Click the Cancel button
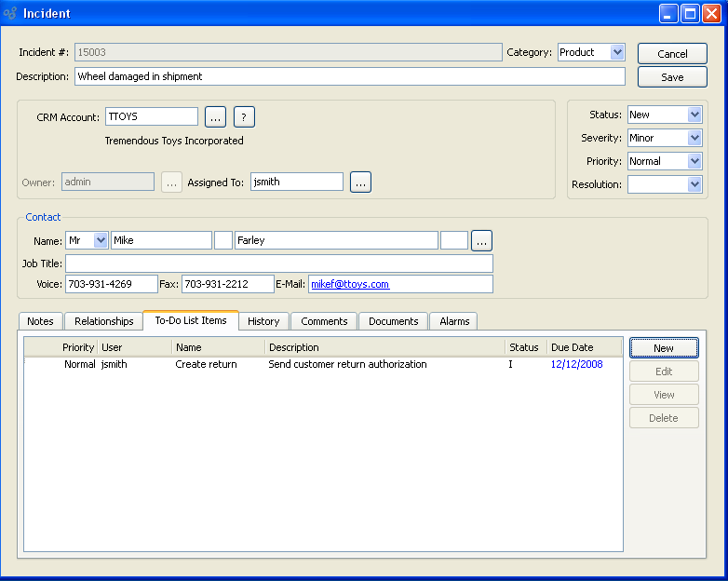This screenshot has width=728, height=581. tap(672, 54)
